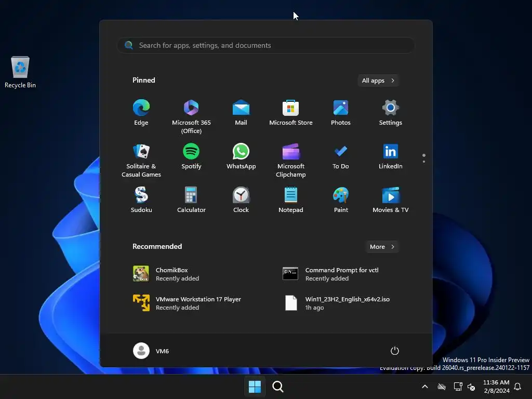Viewport: 532px width, 399px height.
Task: Open the Clock app
Action: pos(241,200)
